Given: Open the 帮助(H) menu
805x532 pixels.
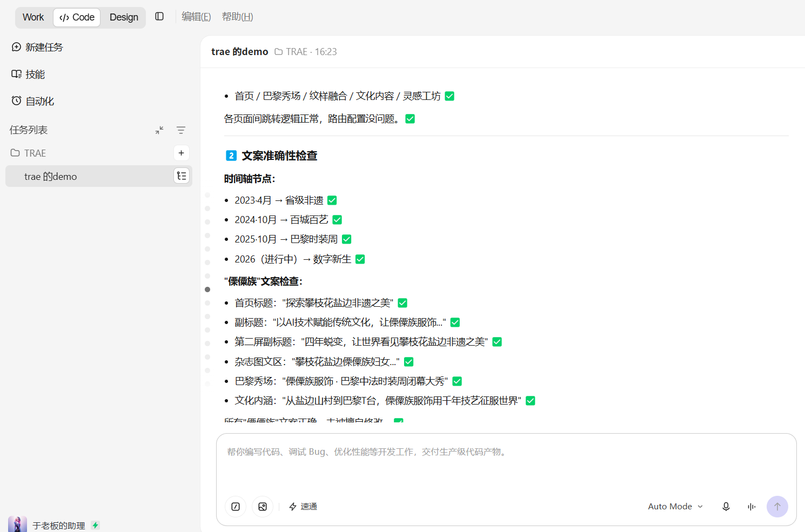Looking at the screenshot, I should 237,17.
